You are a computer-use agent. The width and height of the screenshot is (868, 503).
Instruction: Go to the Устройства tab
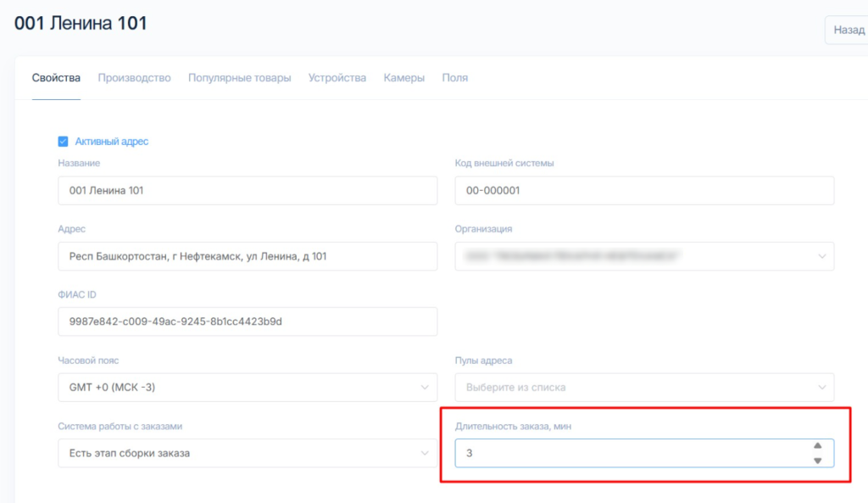pyautogui.click(x=337, y=78)
